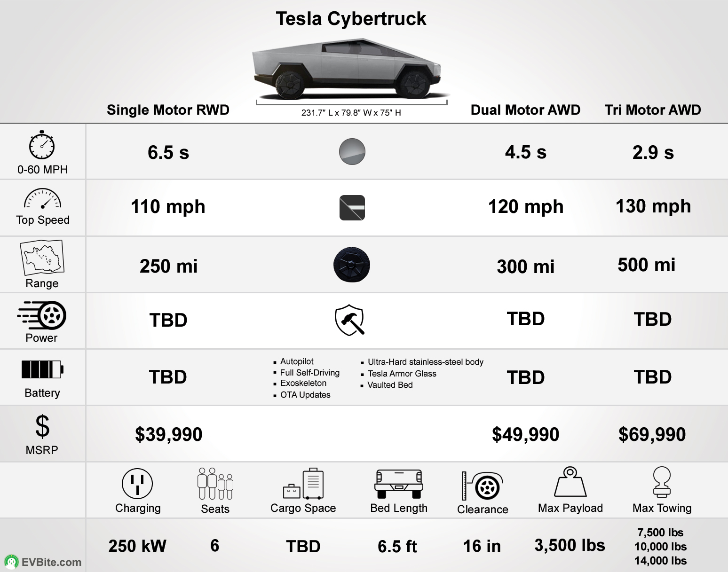Select the Charging outlet icon
This screenshot has width=728, height=572.
click(137, 484)
